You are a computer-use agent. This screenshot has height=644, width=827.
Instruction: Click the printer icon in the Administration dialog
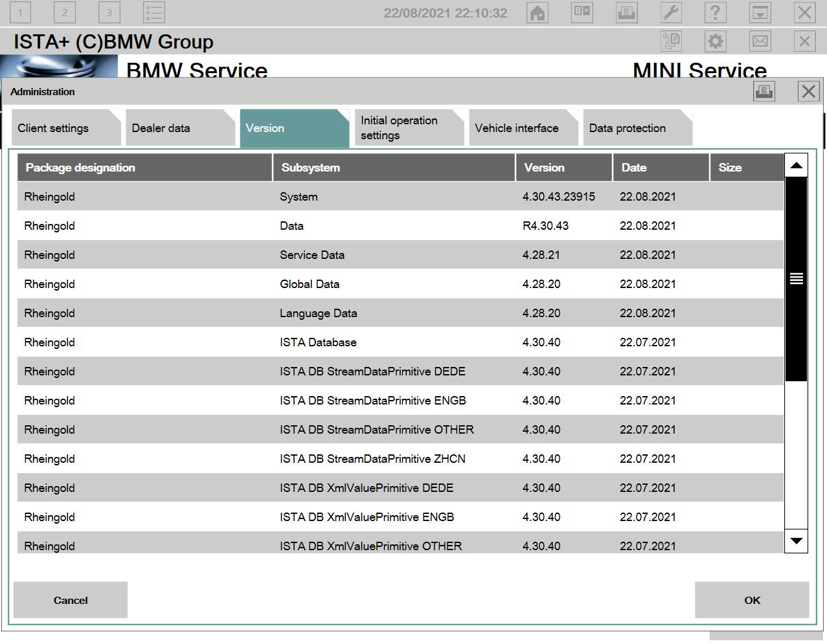764,91
